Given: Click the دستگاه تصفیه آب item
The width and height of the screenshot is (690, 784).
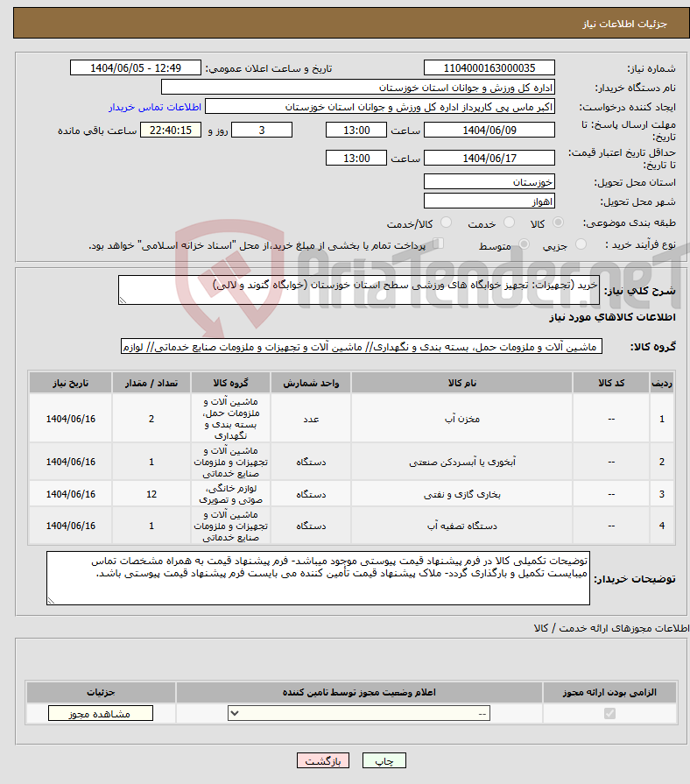Looking at the screenshot, I should click(x=462, y=526).
